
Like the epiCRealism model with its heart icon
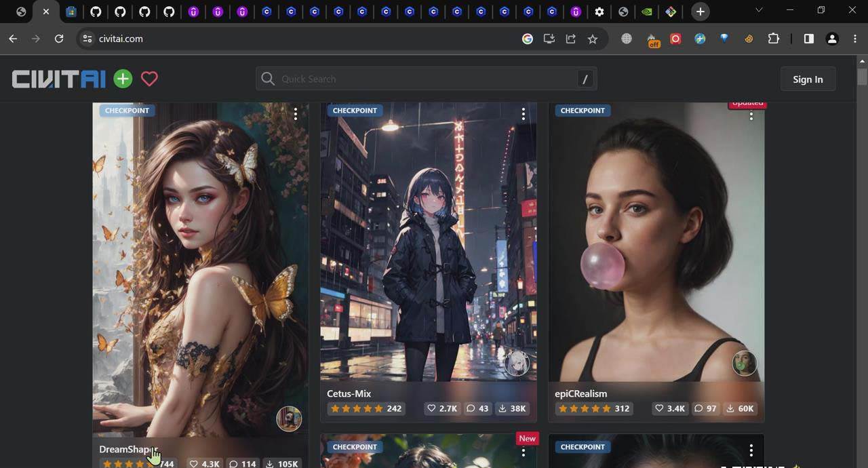pyautogui.click(x=659, y=408)
